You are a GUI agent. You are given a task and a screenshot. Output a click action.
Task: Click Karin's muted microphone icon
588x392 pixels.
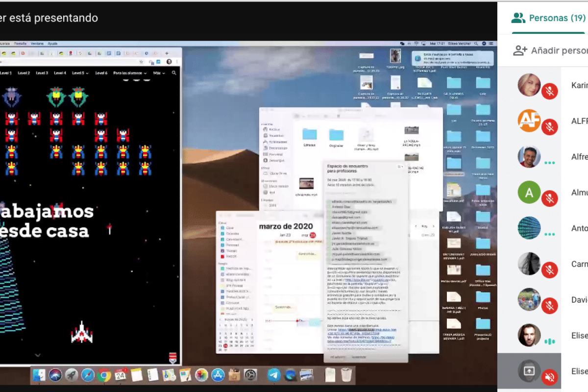[550, 91]
